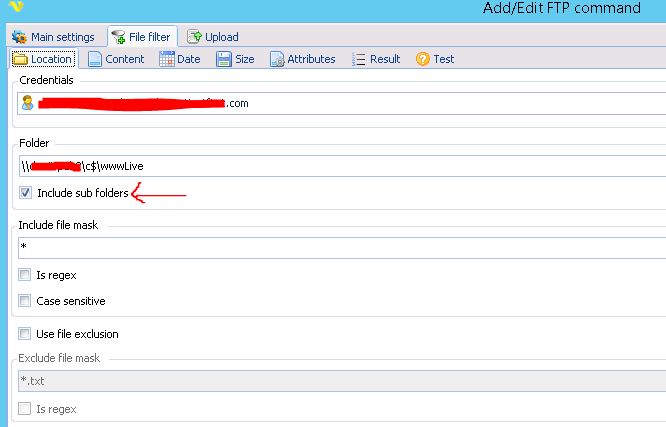This screenshot has height=427, width=666.
Task: Click the Main settings tab icon
Action: (x=18, y=37)
